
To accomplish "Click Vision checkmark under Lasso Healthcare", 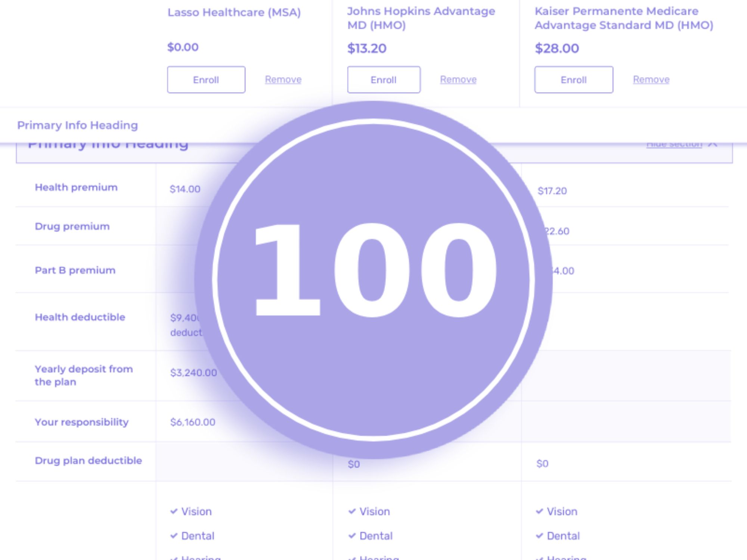I will click(x=174, y=511).
